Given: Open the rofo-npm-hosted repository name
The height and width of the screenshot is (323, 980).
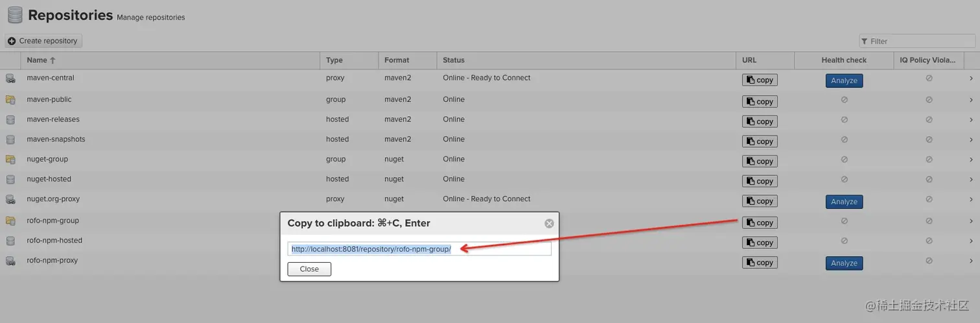Looking at the screenshot, I should coord(54,241).
